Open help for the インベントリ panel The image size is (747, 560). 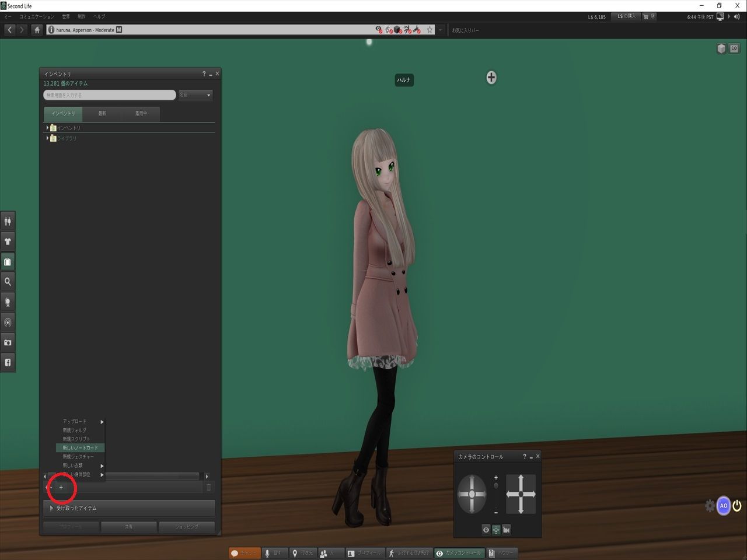pos(204,74)
